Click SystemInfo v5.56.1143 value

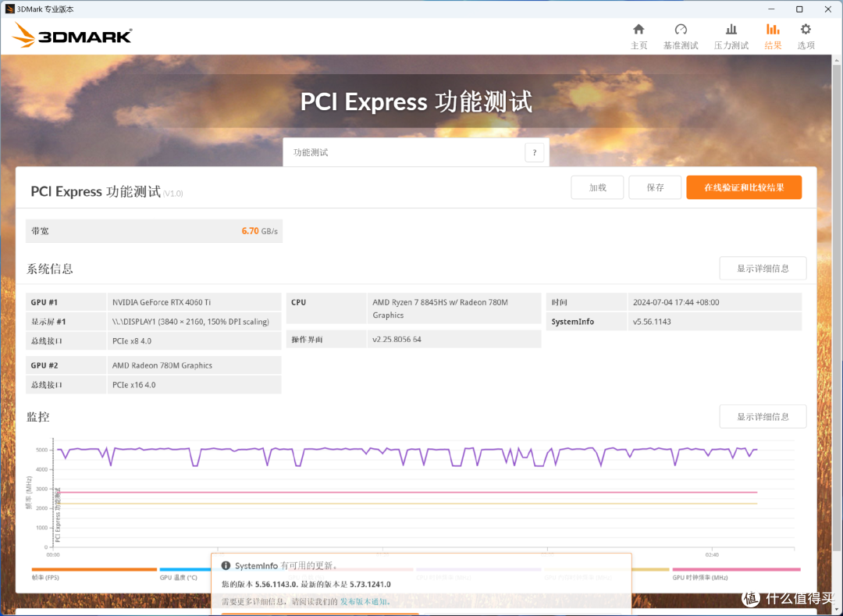pos(714,322)
